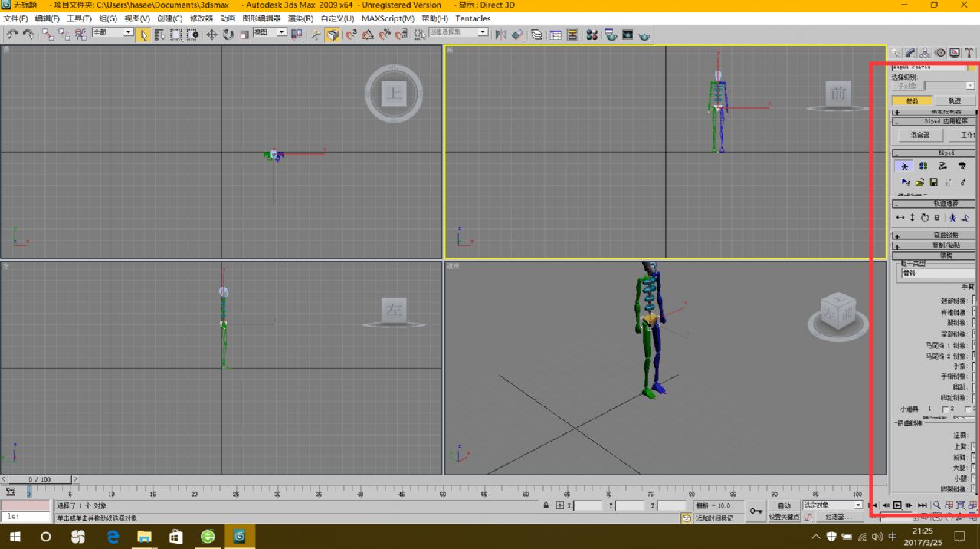Open the 文件(F) menu
Screen dimensions: 980x549
pos(16,18)
